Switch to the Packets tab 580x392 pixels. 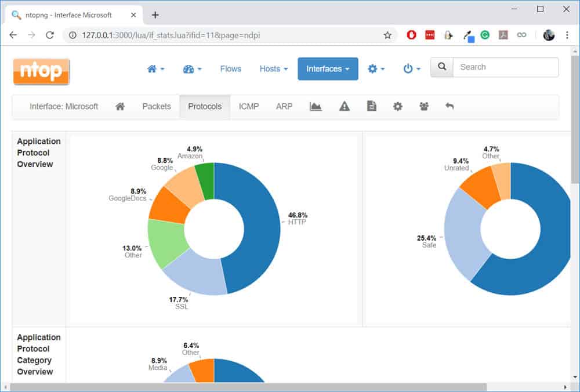click(157, 107)
